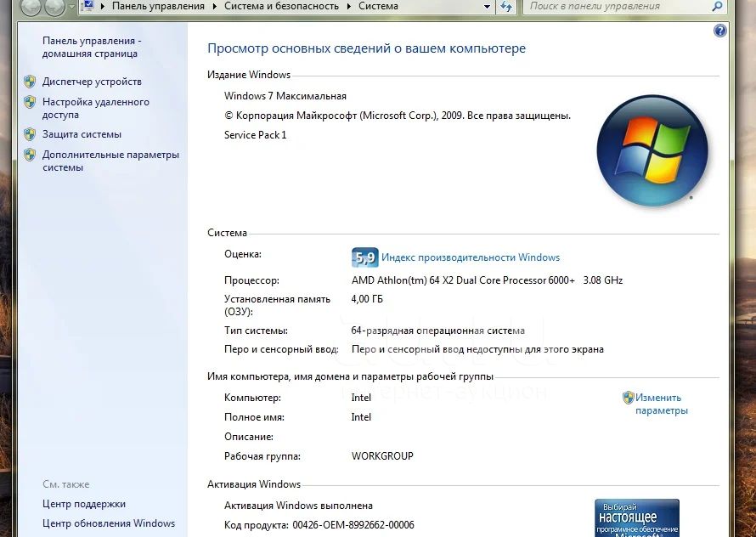Select the WORKGROUP workgroup value
Viewport: 756px width, 537px height.
382,456
